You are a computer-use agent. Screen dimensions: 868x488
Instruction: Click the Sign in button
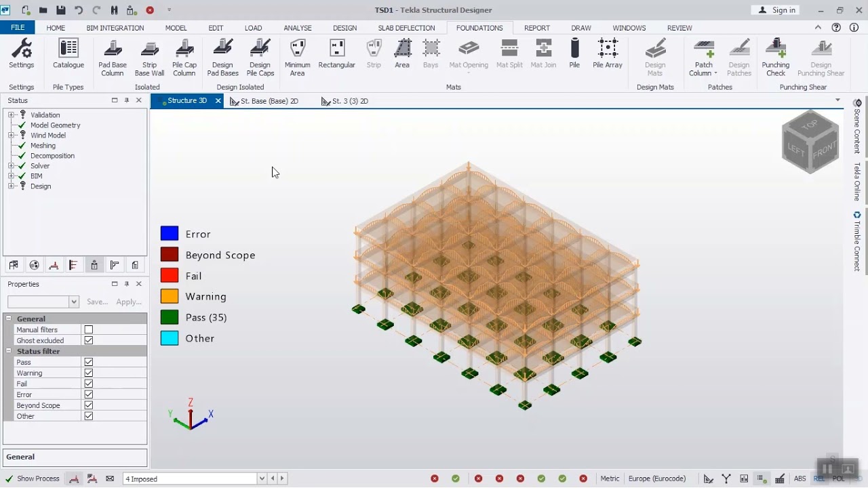coord(776,10)
